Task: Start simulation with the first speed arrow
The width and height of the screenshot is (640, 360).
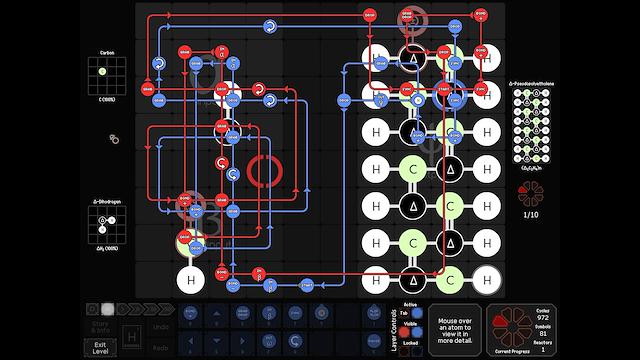Action: coord(123,309)
